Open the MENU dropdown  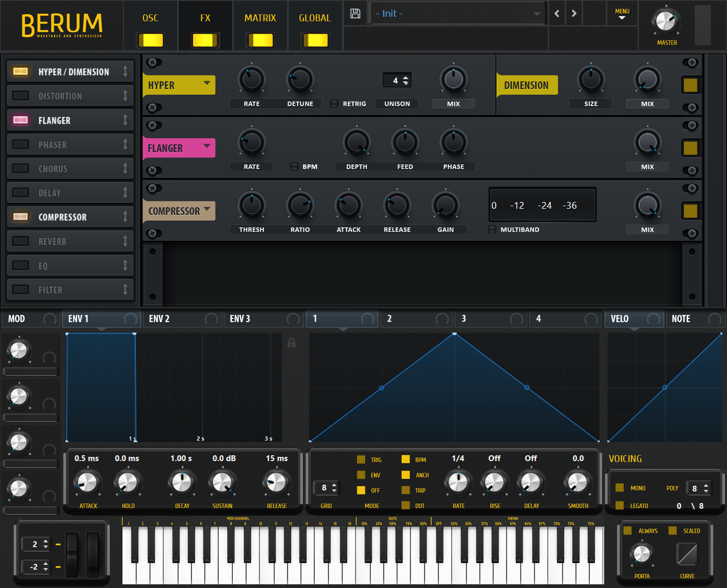coord(622,14)
